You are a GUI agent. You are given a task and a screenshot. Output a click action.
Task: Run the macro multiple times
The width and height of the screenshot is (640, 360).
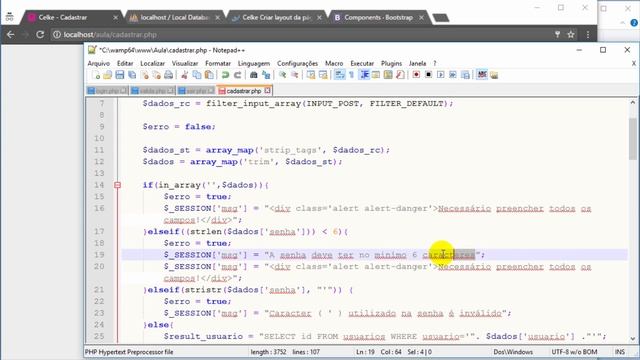tap(453, 75)
